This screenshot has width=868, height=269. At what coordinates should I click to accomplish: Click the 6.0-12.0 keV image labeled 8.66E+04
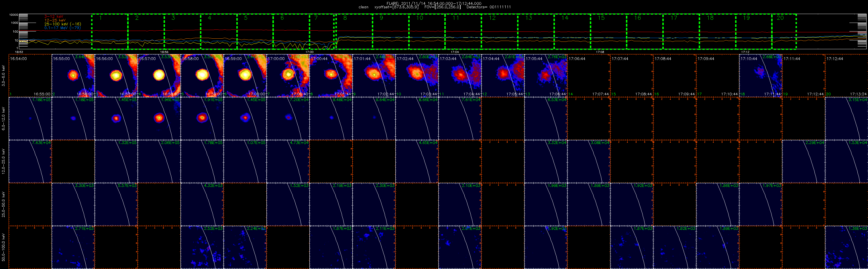pyautogui.click(x=417, y=118)
